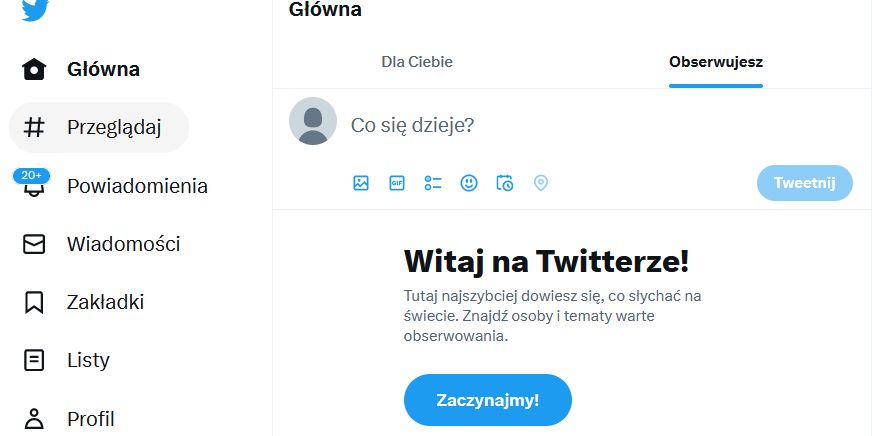This screenshot has width=872, height=436.
Task: Select the Obserwujesz tab
Action: coord(716,62)
